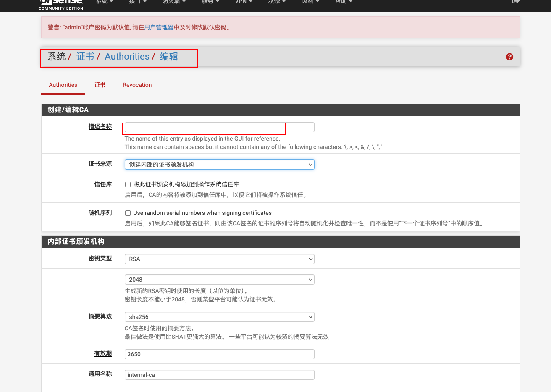Click the text 'Use random serial numbers when signing certificates'
This screenshot has height=392, width=551.
pyautogui.click(x=202, y=213)
